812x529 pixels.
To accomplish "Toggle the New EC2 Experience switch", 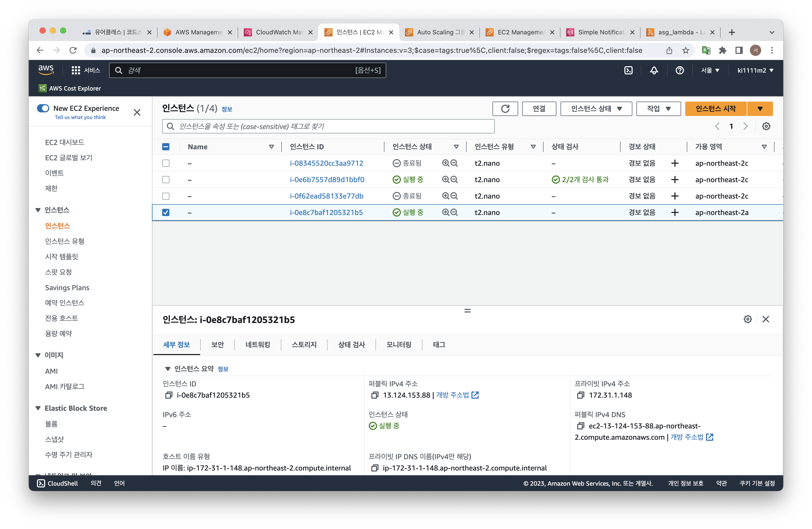I will pos(43,109).
